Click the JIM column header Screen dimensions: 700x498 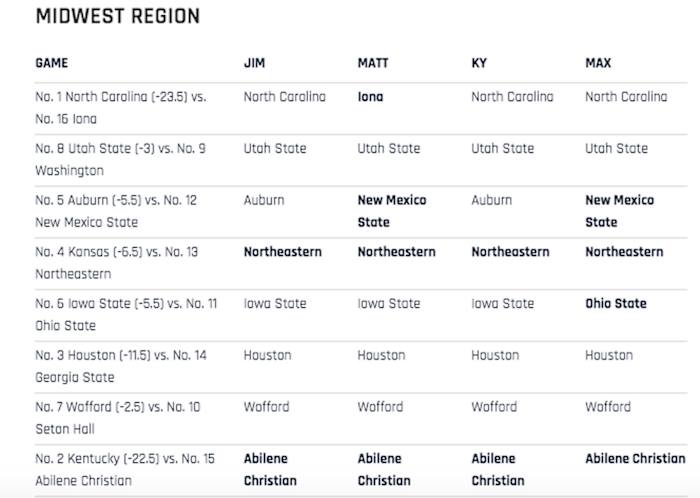(255, 63)
